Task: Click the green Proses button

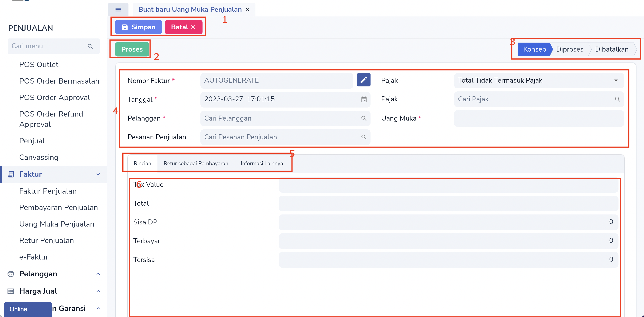Action: click(132, 49)
